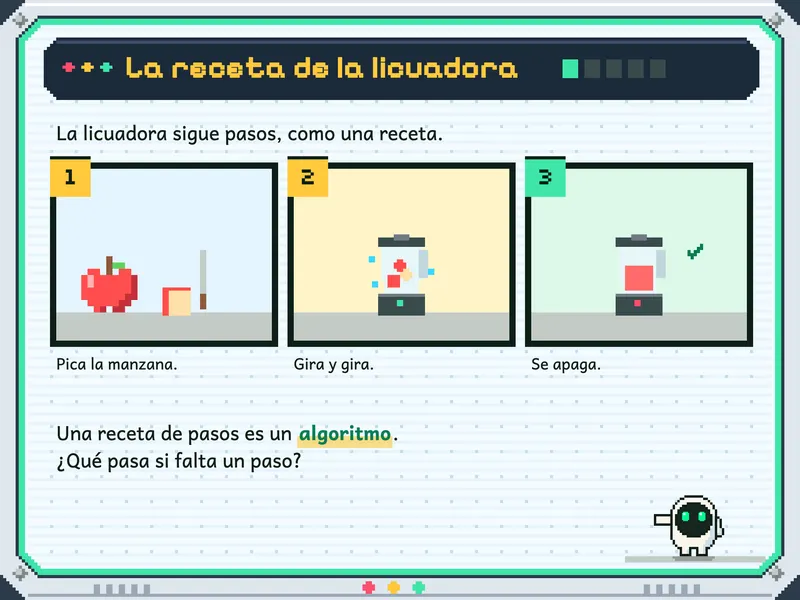Select step number 2 badge
Screen dimensions: 800x600
tap(308, 177)
